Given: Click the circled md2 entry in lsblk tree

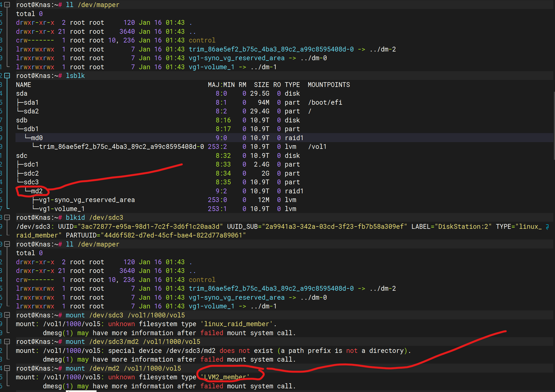Looking at the screenshot, I should pos(37,191).
